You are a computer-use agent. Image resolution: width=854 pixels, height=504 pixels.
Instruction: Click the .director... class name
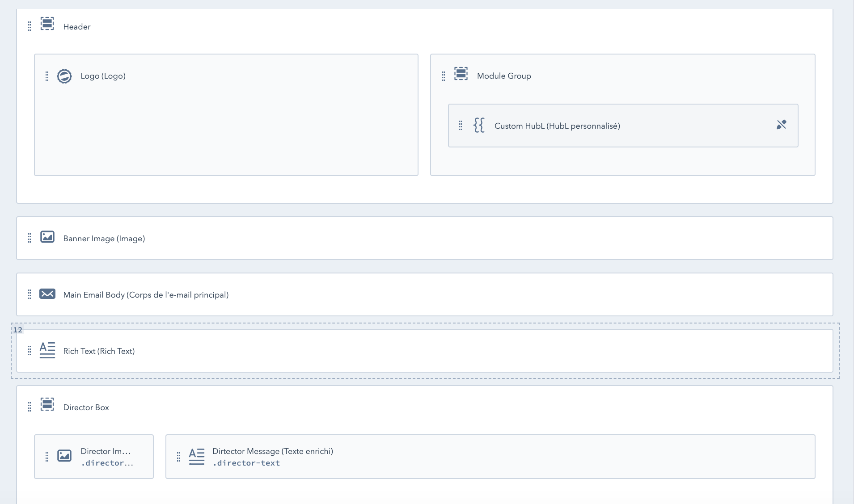pos(107,463)
